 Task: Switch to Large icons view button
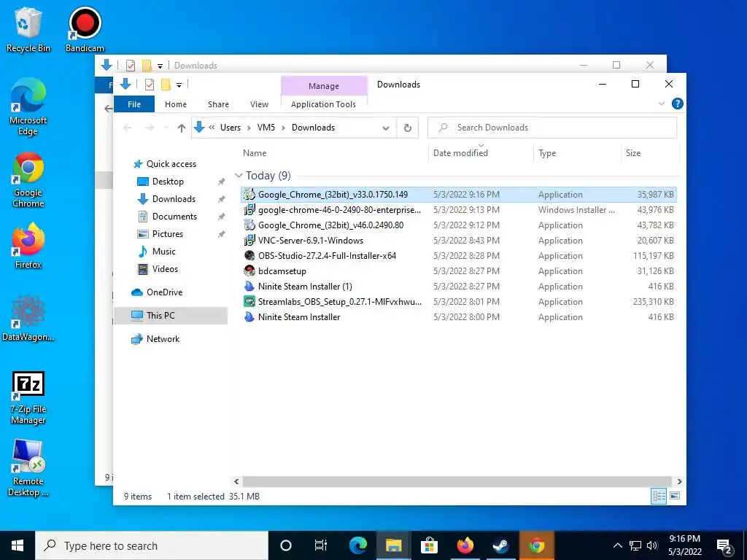675,496
